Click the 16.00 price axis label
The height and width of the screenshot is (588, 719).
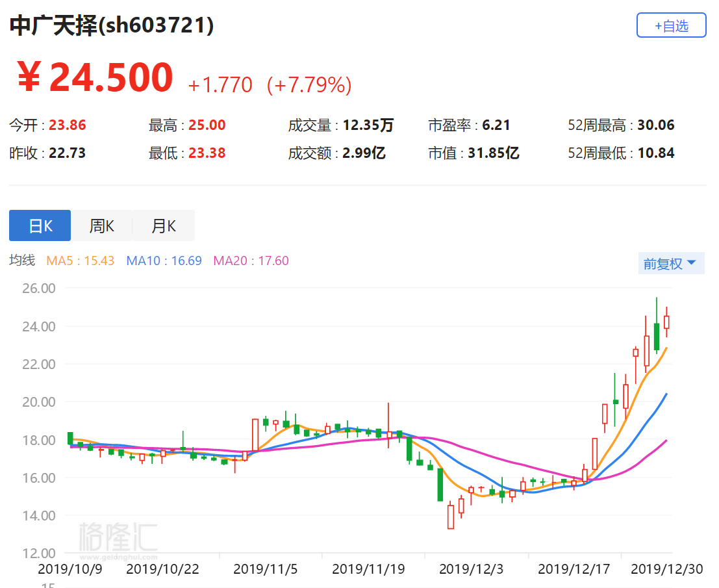(x=39, y=478)
